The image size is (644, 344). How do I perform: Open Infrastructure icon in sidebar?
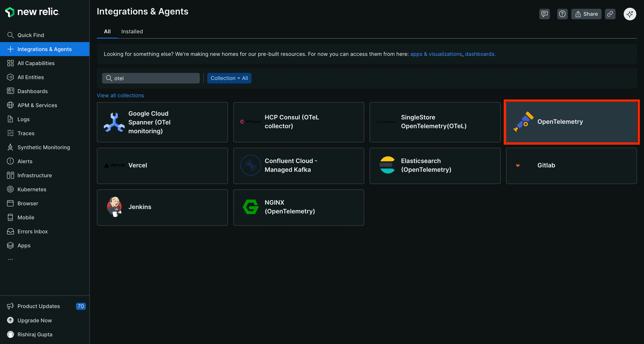coord(10,175)
